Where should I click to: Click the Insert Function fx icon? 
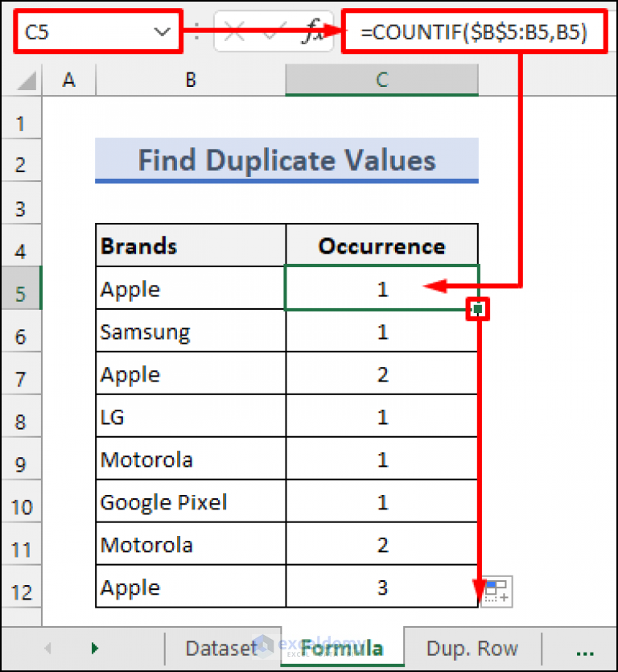click(313, 31)
